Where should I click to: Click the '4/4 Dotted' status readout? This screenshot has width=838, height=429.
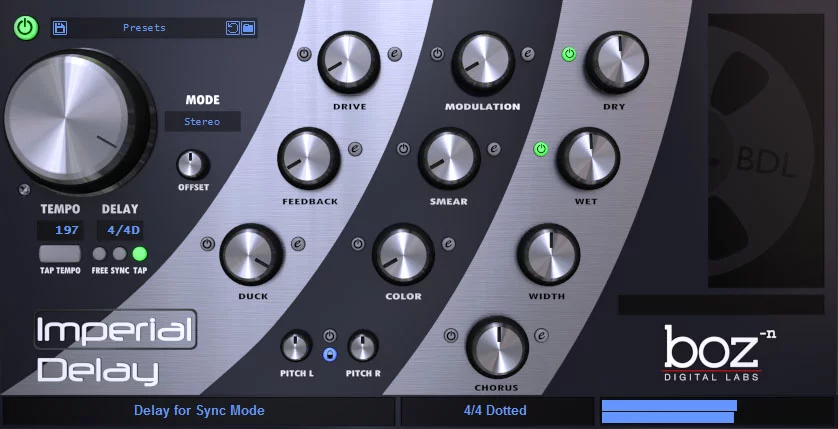tap(495, 411)
